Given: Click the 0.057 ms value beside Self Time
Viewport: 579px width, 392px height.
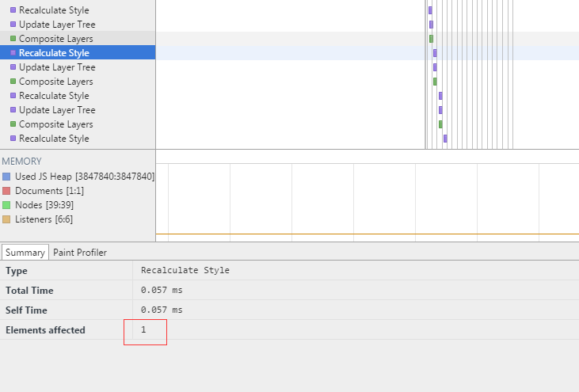Looking at the screenshot, I should coord(162,310).
